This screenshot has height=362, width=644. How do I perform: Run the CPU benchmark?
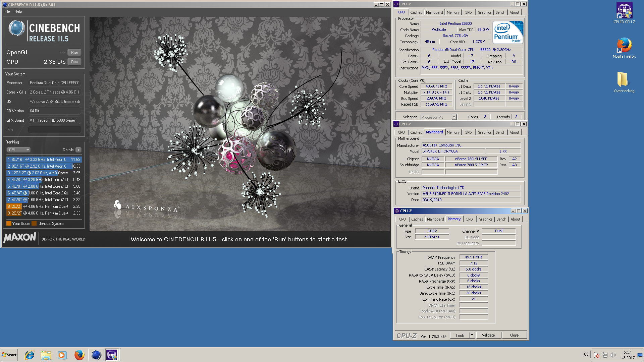[x=74, y=62]
